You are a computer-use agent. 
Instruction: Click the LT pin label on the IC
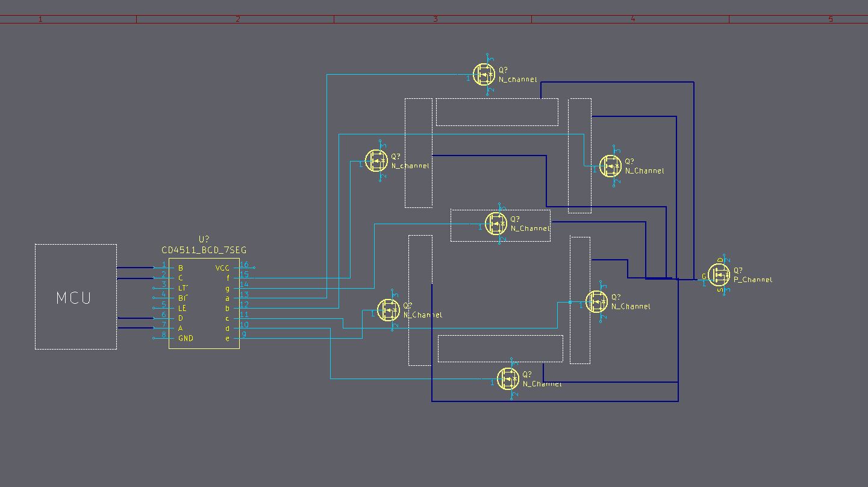[x=183, y=288]
